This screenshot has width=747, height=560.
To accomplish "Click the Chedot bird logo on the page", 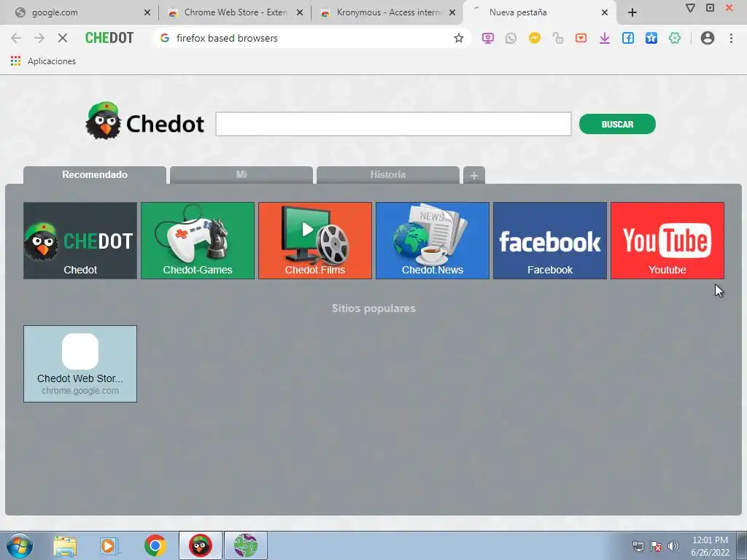I will [x=104, y=121].
